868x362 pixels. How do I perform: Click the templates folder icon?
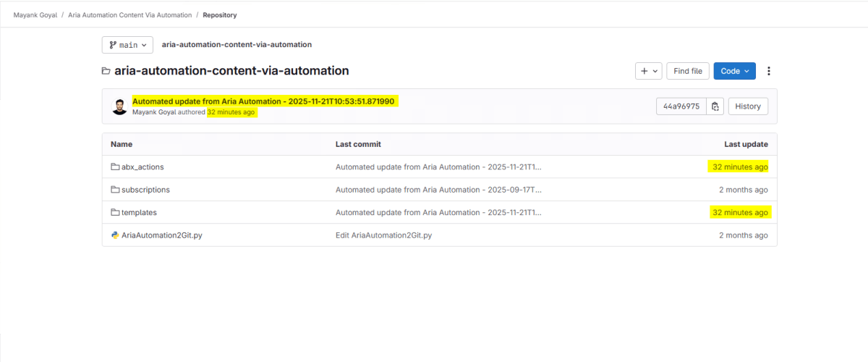pos(115,213)
